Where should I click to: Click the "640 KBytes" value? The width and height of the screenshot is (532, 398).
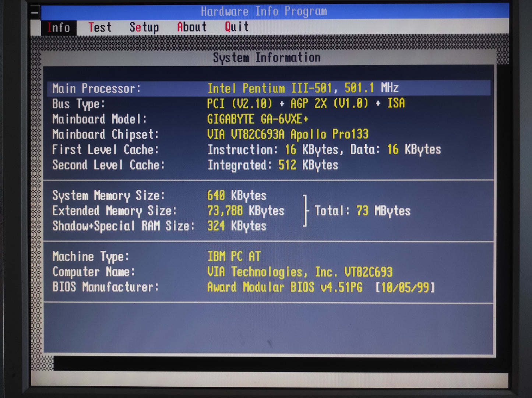(x=237, y=196)
